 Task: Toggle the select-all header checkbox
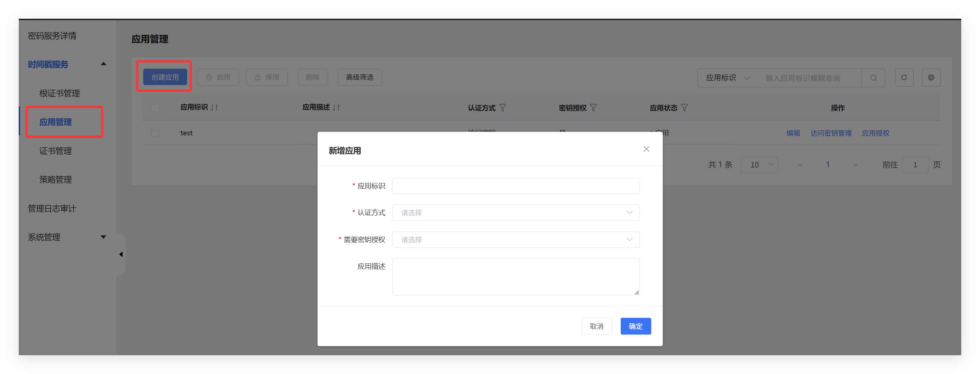155,108
